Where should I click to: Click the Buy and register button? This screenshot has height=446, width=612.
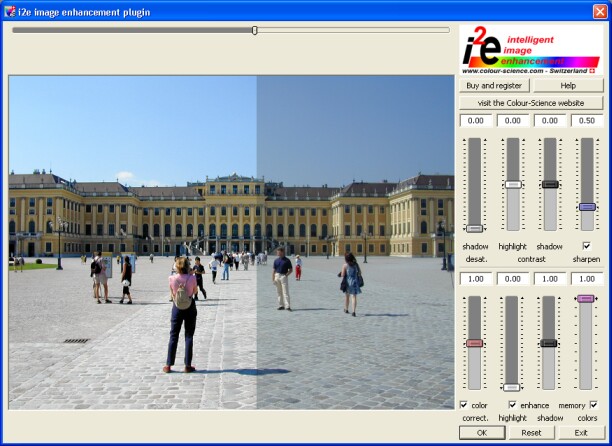click(495, 86)
